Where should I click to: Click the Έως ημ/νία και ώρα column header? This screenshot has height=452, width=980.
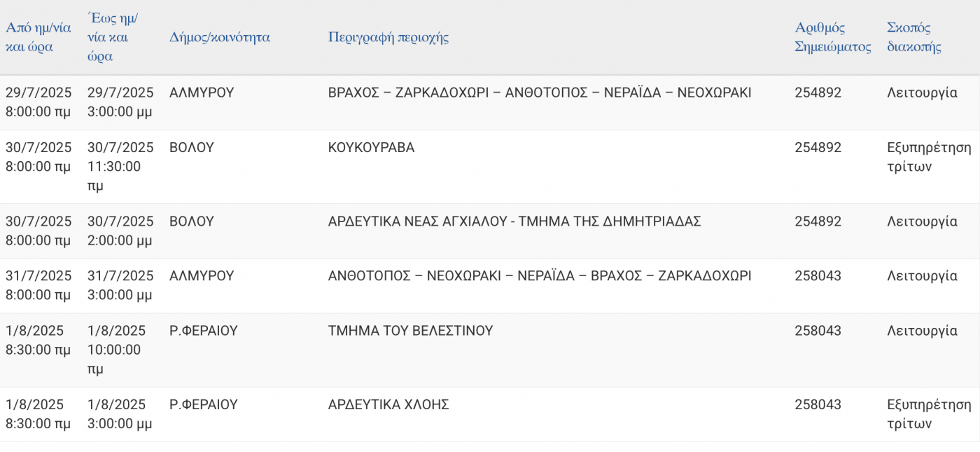pyautogui.click(x=113, y=37)
